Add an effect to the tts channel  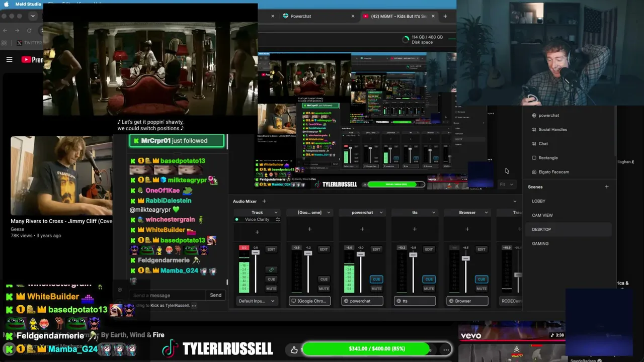(415, 229)
